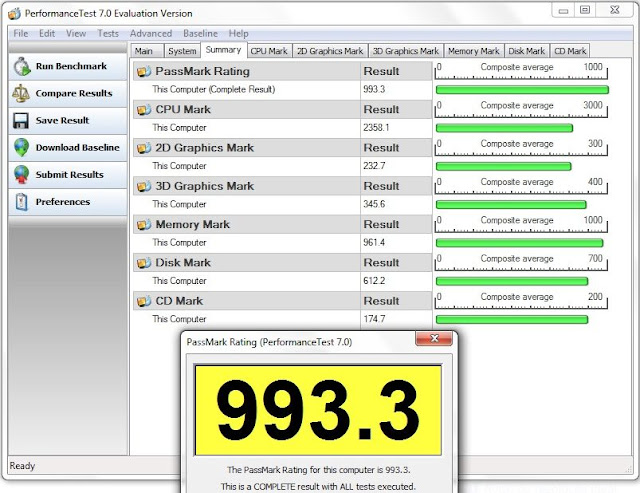Click the CPU Mark result value 2358.1

point(376,128)
